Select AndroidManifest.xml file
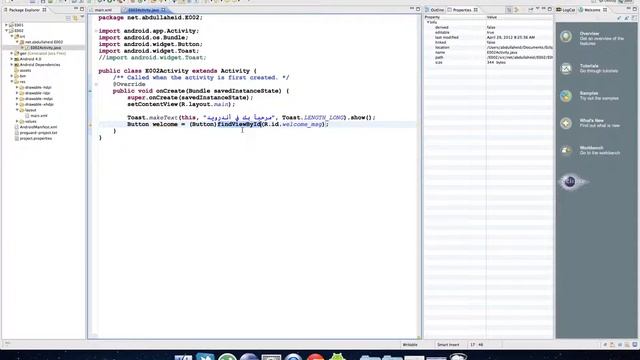640x360 pixels. [38, 127]
